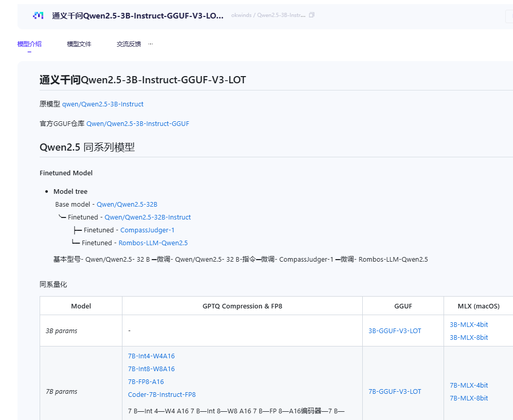The image size is (513, 420).
Task: Switch to the 交流反馈 tab
Action: (129, 44)
